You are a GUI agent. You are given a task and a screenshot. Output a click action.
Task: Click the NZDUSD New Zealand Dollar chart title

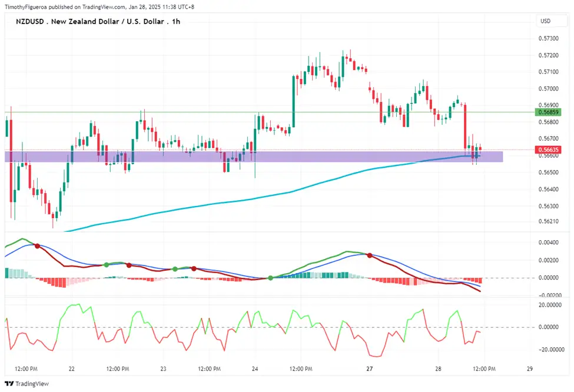point(98,22)
